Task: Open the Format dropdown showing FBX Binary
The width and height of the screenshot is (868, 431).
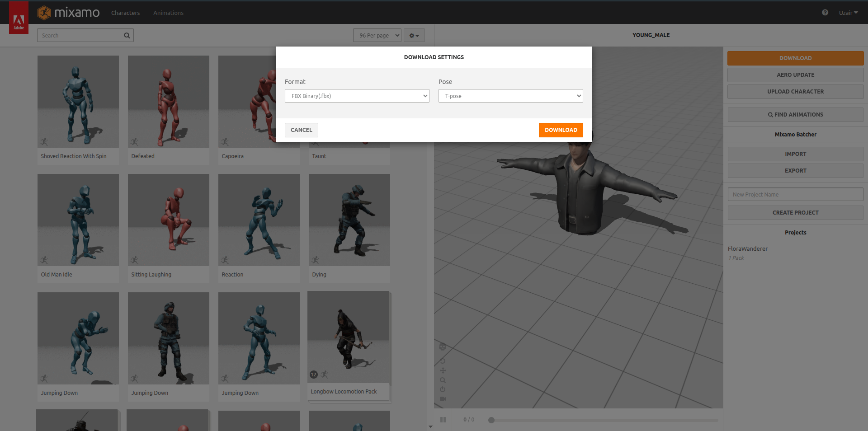Action: (x=357, y=96)
